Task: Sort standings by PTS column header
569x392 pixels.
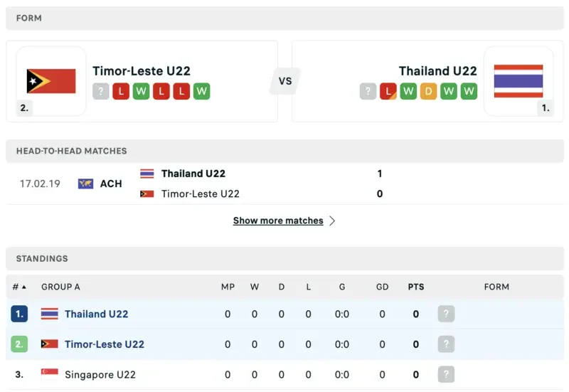Action: coord(416,287)
